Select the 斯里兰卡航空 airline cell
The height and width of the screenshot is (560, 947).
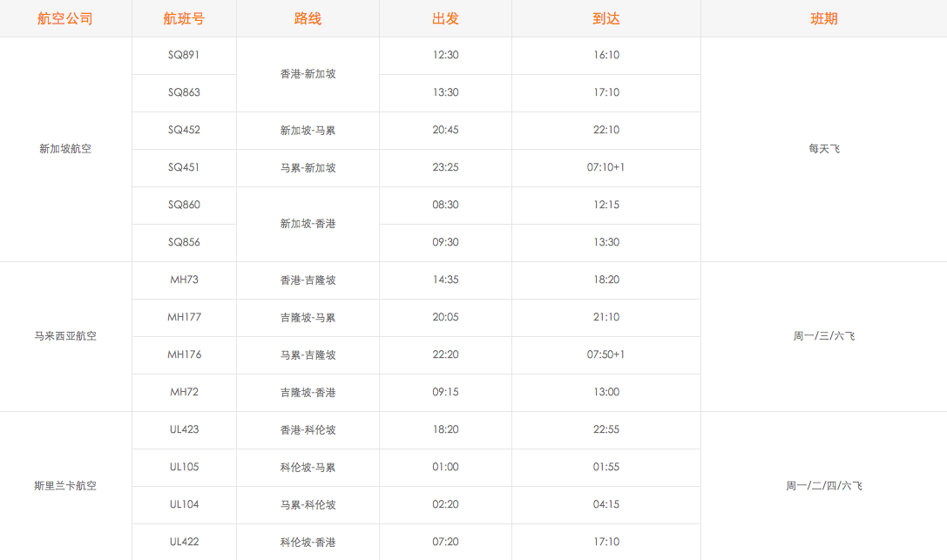pos(65,486)
